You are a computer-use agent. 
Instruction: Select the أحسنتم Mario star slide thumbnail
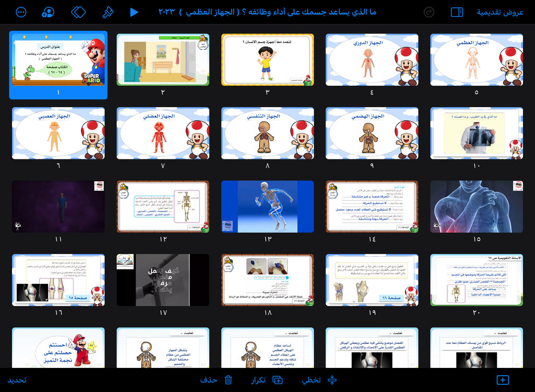click(x=59, y=348)
